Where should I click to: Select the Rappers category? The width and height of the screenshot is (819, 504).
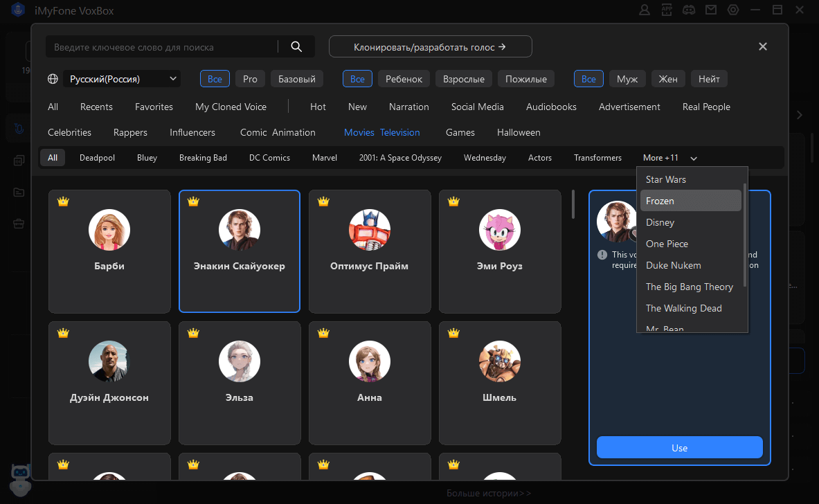(x=130, y=132)
